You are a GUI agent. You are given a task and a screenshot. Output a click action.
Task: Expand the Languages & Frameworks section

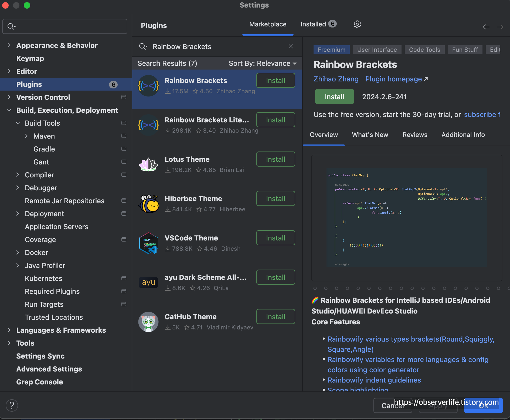coord(9,330)
